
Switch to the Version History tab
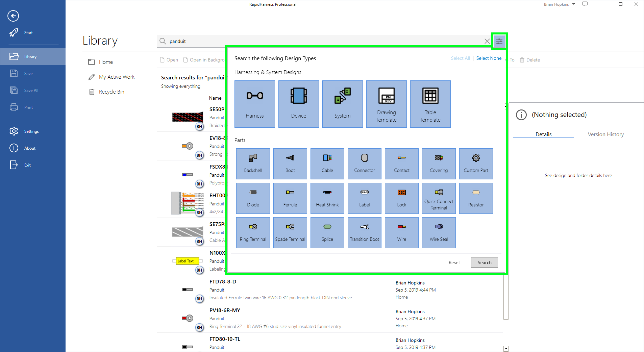click(x=605, y=134)
